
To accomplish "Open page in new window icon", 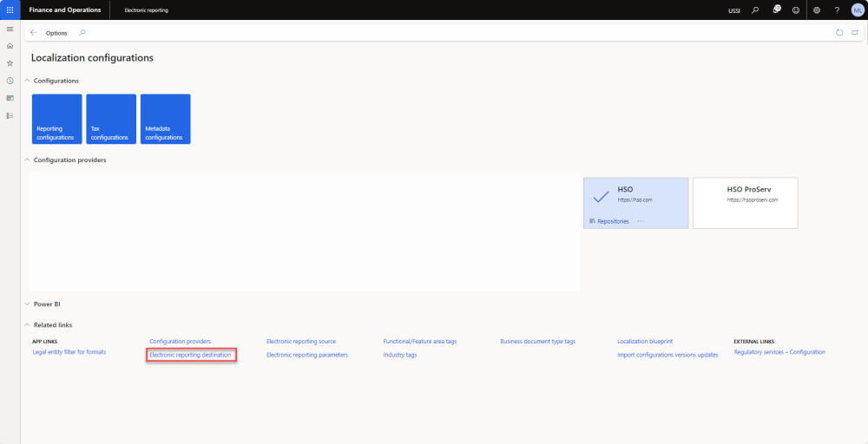I will 855,33.
